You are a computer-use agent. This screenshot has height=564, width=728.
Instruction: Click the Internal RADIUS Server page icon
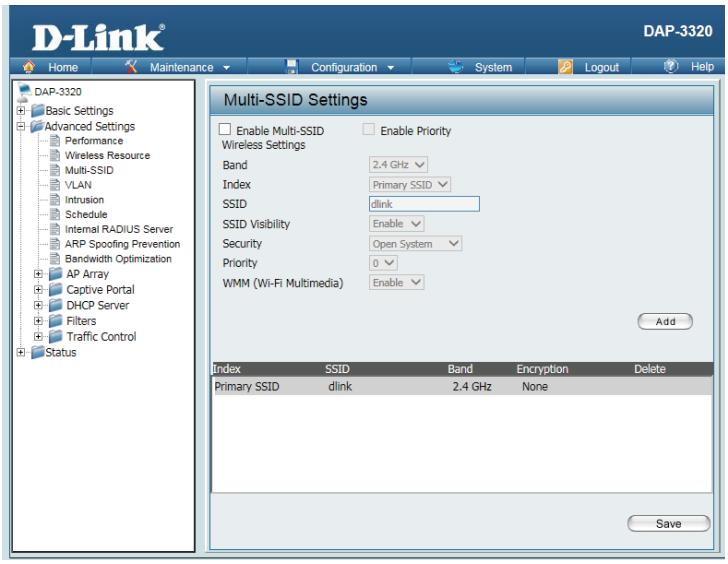tap(55, 229)
